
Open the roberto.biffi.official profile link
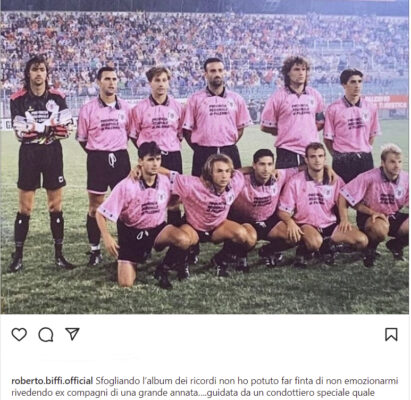(52, 381)
